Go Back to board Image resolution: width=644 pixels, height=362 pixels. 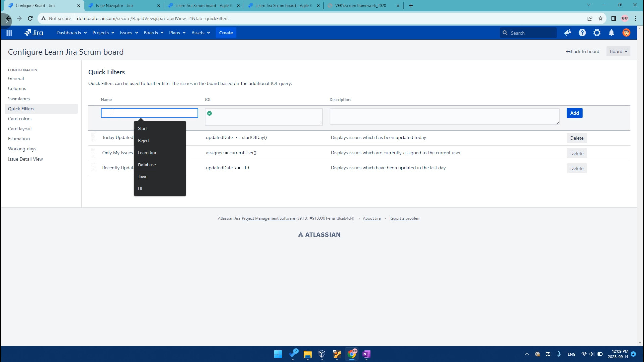(x=583, y=51)
